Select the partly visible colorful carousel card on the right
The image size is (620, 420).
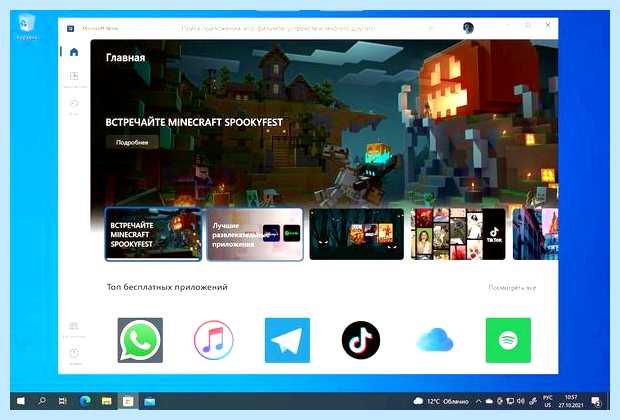coord(535,234)
